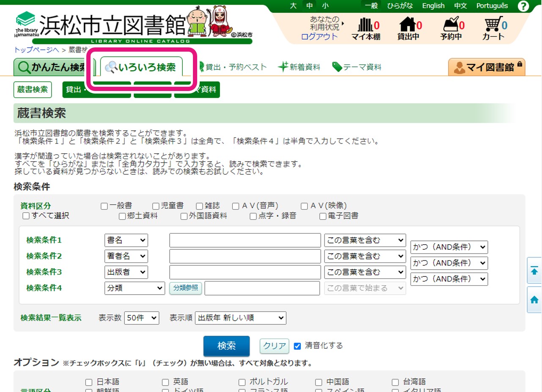The width and height of the screenshot is (542, 392).
Task: Select large font size 大
Action: [x=293, y=6]
